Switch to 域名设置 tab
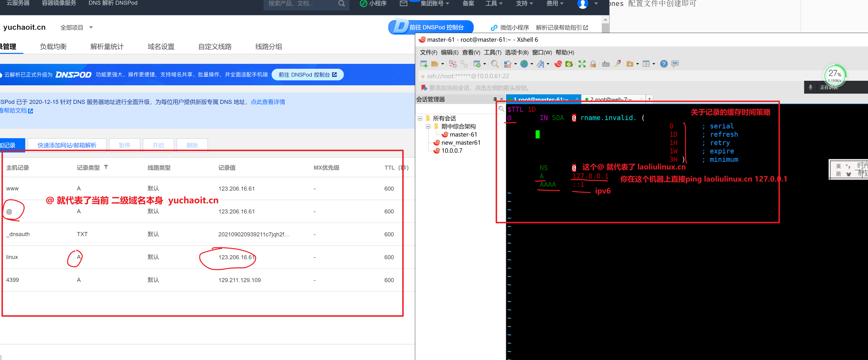 pos(161,46)
